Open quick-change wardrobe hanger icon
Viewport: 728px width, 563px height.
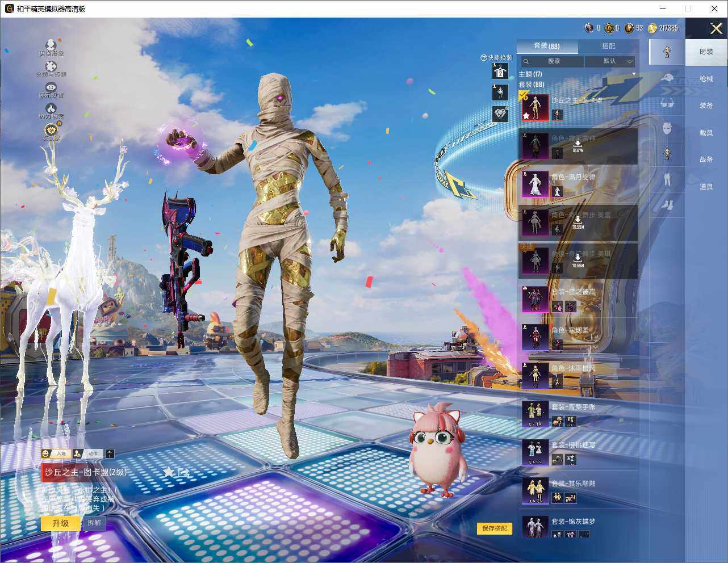pos(500,71)
